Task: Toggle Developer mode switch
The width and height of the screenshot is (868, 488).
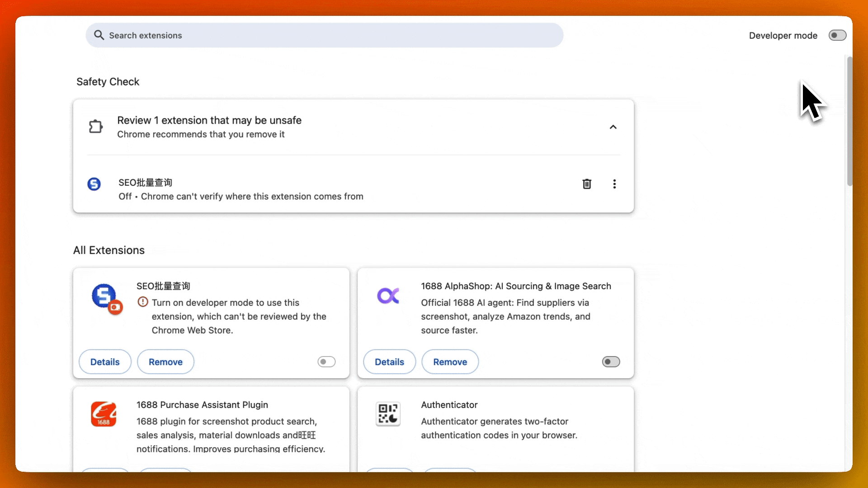Action: 837,35
